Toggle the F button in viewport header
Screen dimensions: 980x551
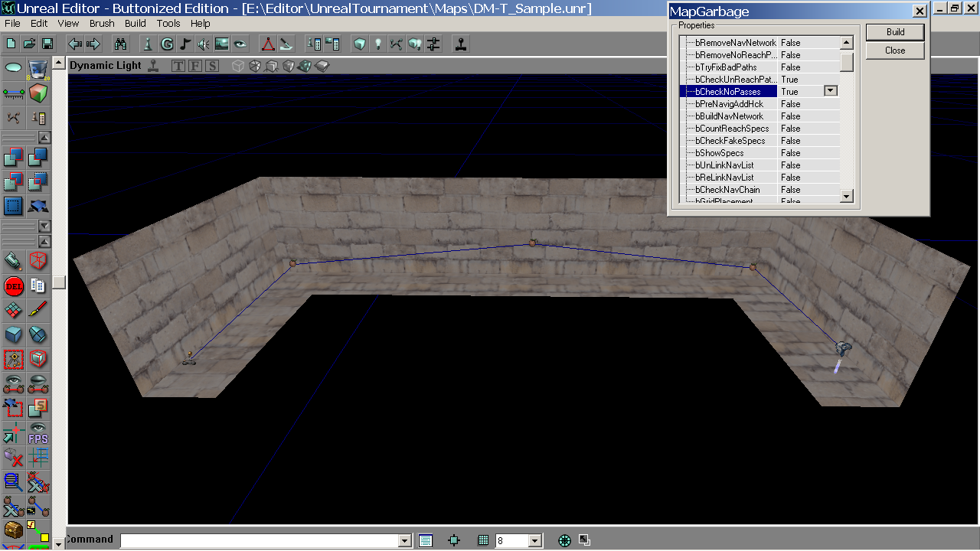[x=194, y=66]
